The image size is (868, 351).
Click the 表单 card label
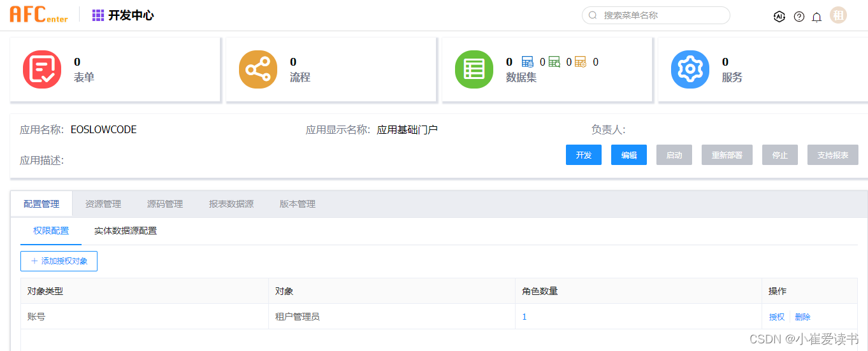(84, 78)
